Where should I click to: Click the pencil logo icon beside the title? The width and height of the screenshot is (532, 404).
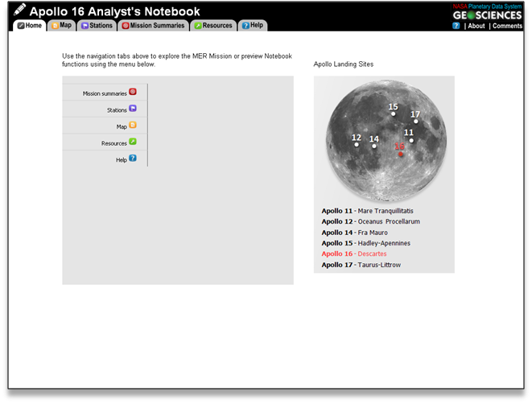[x=19, y=10]
